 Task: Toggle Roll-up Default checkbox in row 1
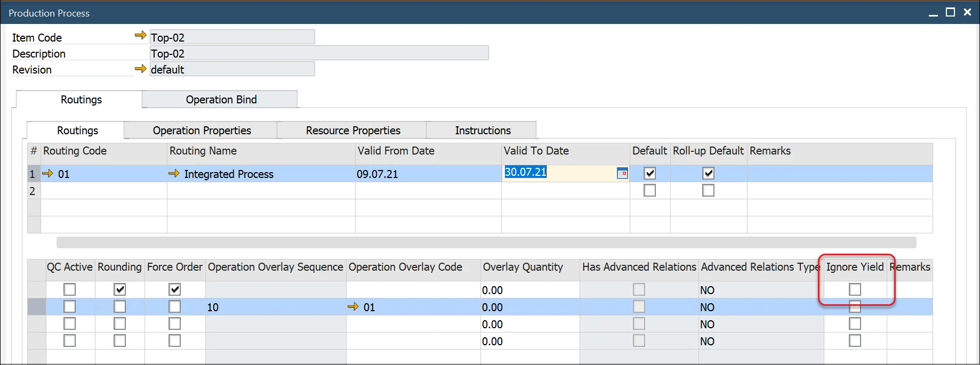pos(708,173)
